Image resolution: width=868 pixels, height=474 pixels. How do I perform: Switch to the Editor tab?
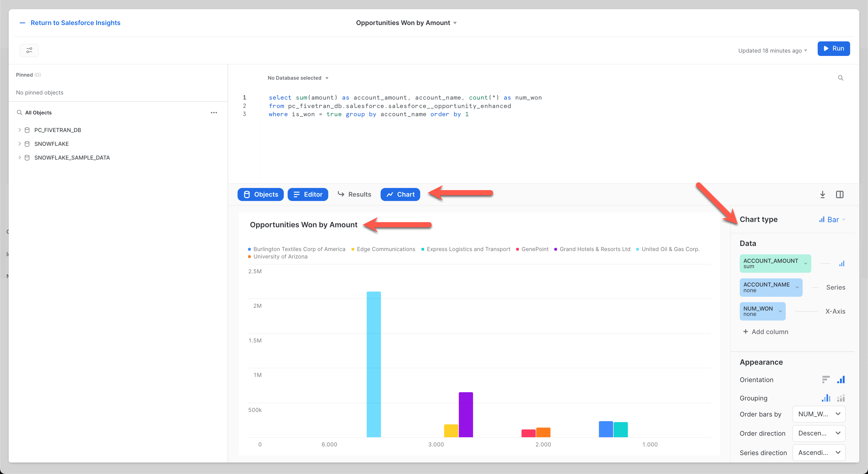tap(308, 194)
